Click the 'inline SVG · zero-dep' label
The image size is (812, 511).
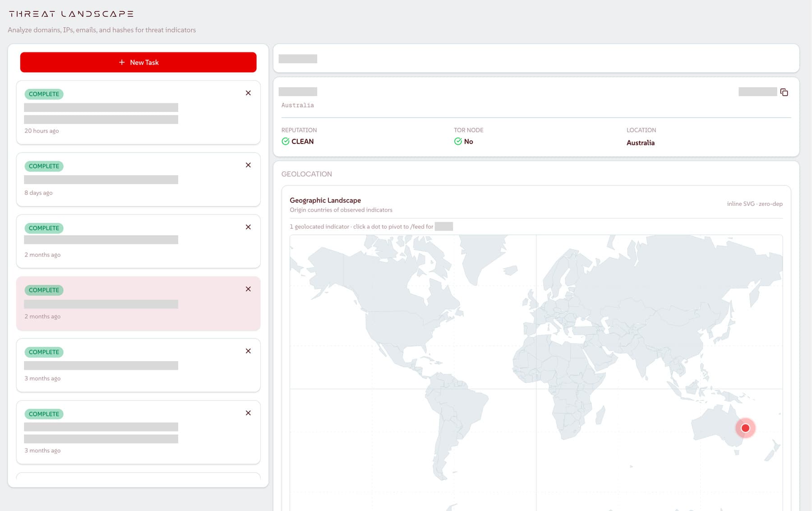(x=755, y=204)
